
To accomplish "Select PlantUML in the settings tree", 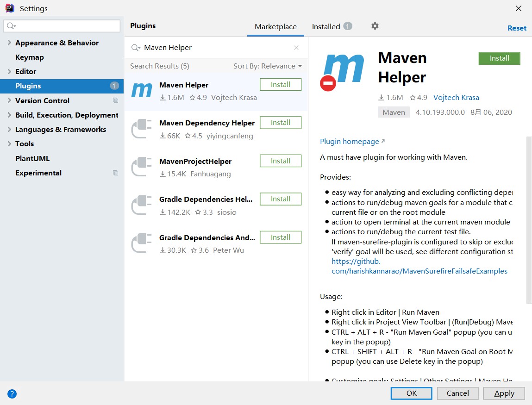I will point(32,158).
